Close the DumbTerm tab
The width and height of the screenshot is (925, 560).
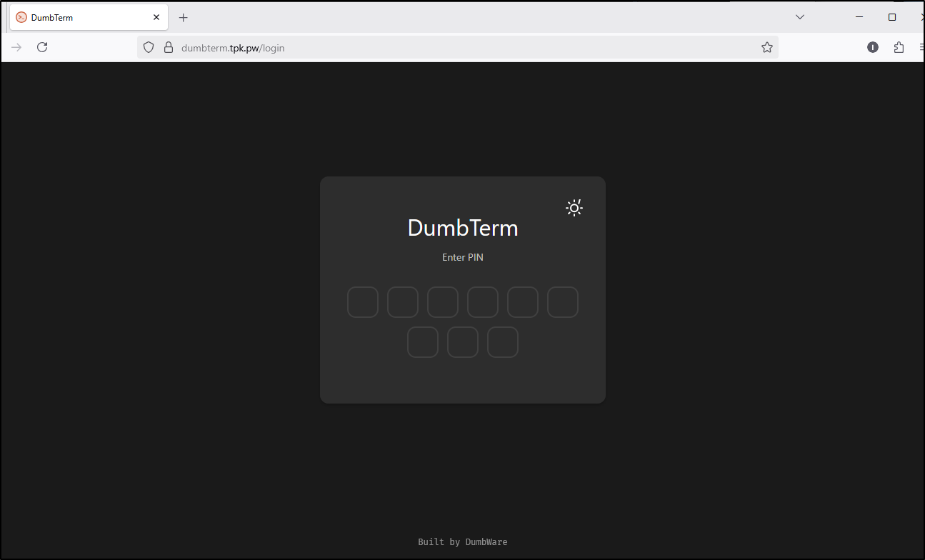click(x=156, y=17)
